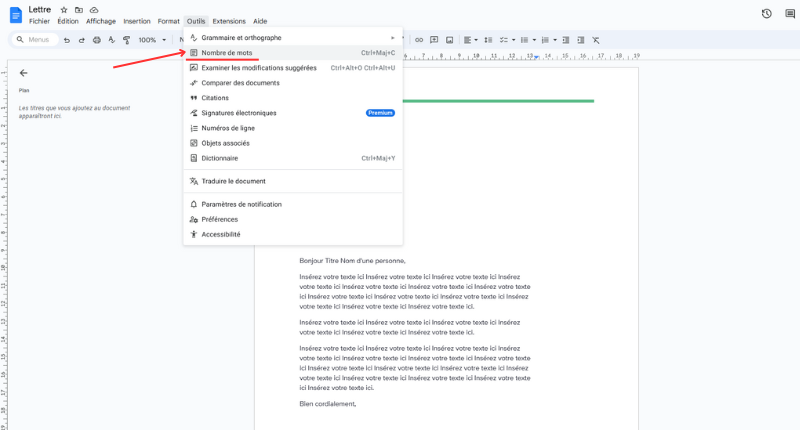Click the star icon next to Lettre
This screenshot has width=800, height=430.
pyautogui.click(x=64, y=10)
